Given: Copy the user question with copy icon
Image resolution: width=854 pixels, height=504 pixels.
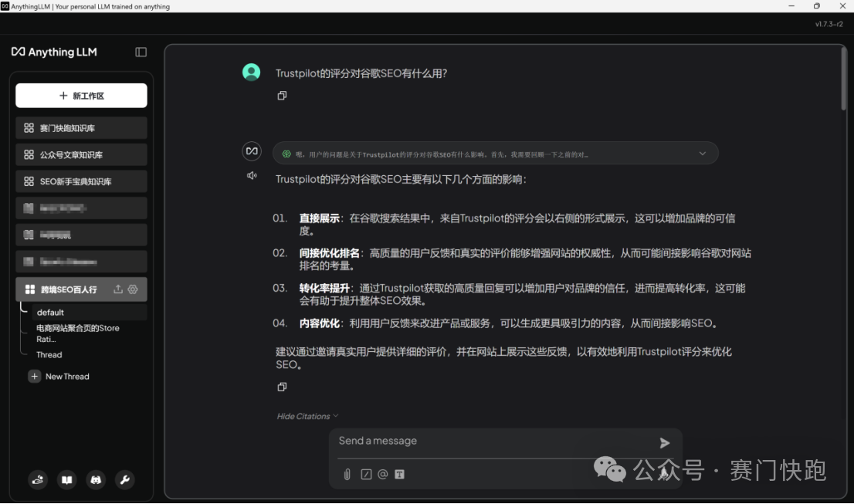Looking at the screenshot, I should (x=282, y=96).
